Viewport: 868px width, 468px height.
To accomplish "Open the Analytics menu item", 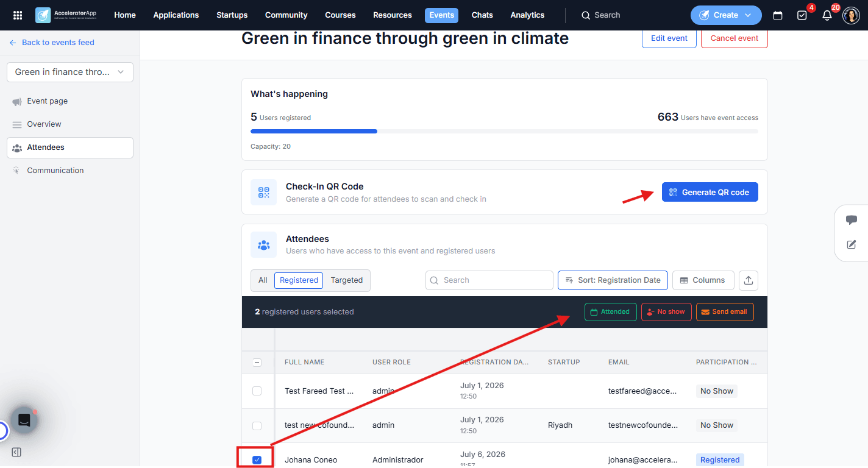I will pyautogui.click(x=527, y=15).
